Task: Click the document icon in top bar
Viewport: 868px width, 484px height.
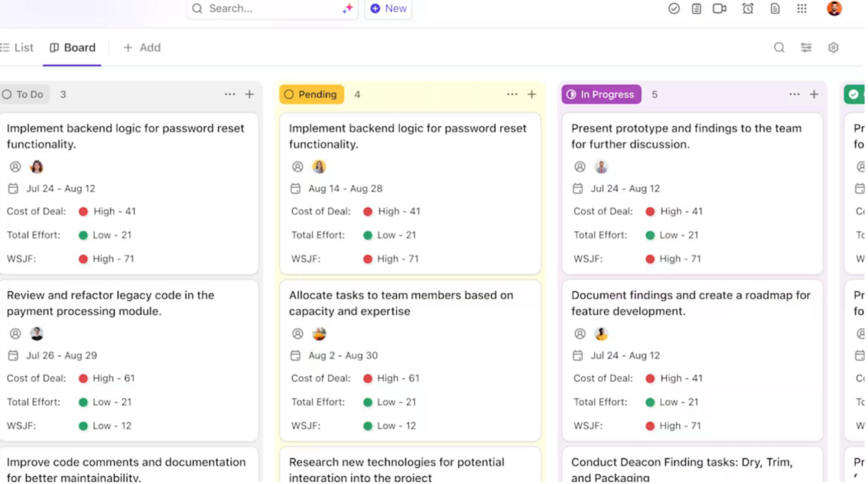Action: click(x=775, y=9)
